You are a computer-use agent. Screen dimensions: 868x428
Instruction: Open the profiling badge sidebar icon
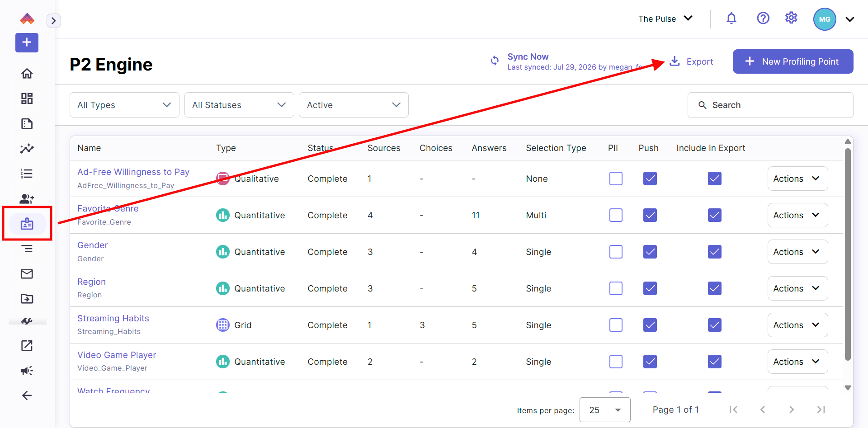click(x=27, y=224)
